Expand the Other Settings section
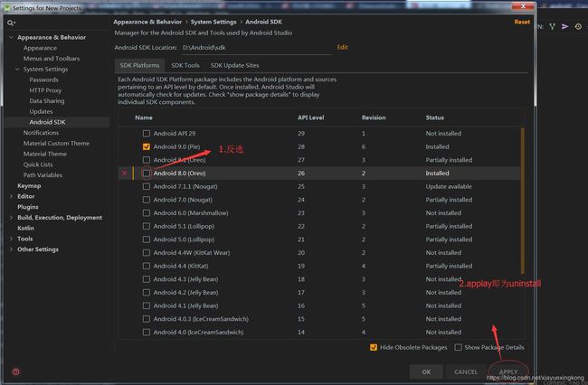Viewport: 588px width, 385px height. point(11,249)
